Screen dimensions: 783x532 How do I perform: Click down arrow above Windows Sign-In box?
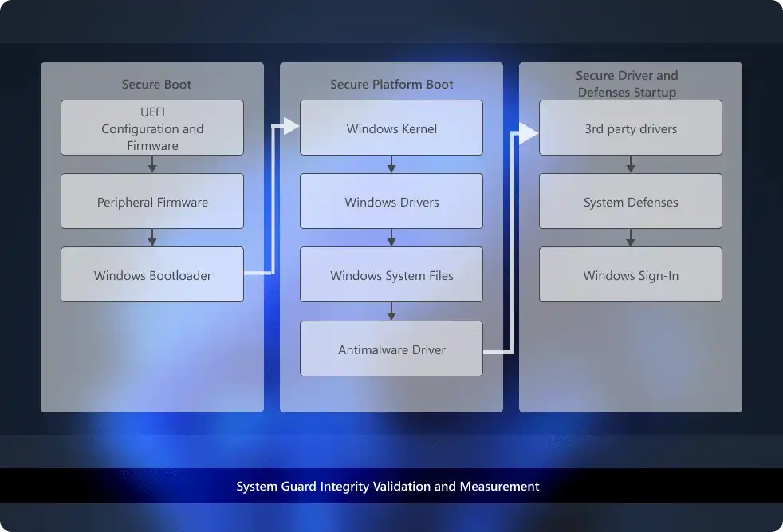click(x=631, y=238)
